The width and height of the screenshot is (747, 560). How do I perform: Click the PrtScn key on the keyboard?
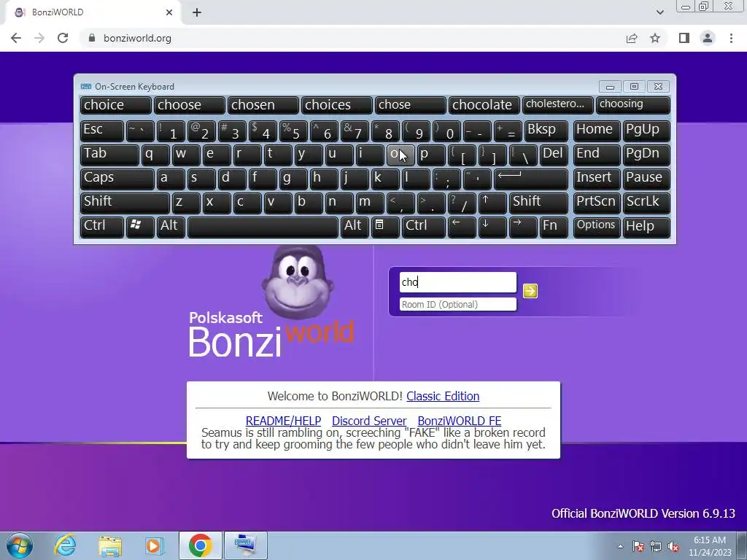point(597,203)
